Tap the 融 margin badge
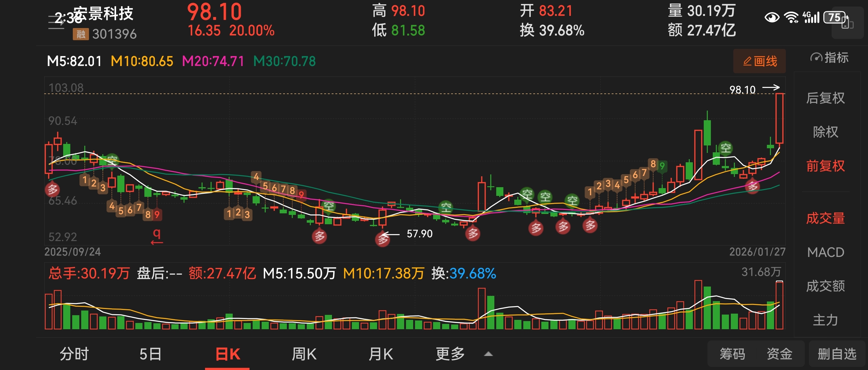Viewport: 868px width, 370px height. [81, 34]
